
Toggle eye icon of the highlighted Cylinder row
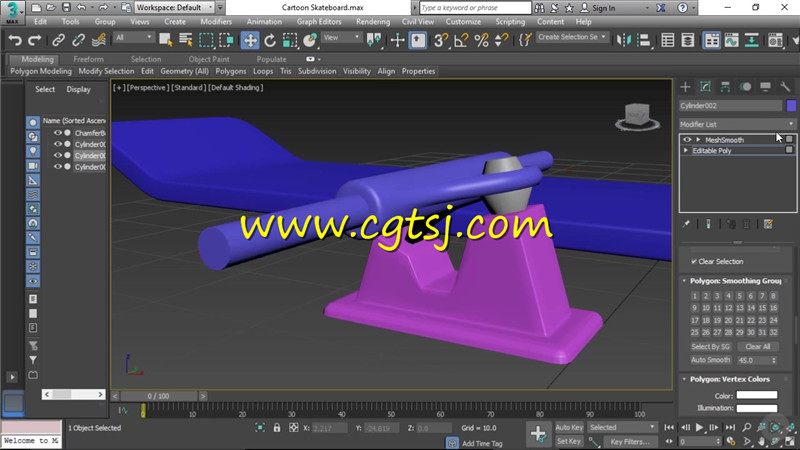tap(58, 155)
